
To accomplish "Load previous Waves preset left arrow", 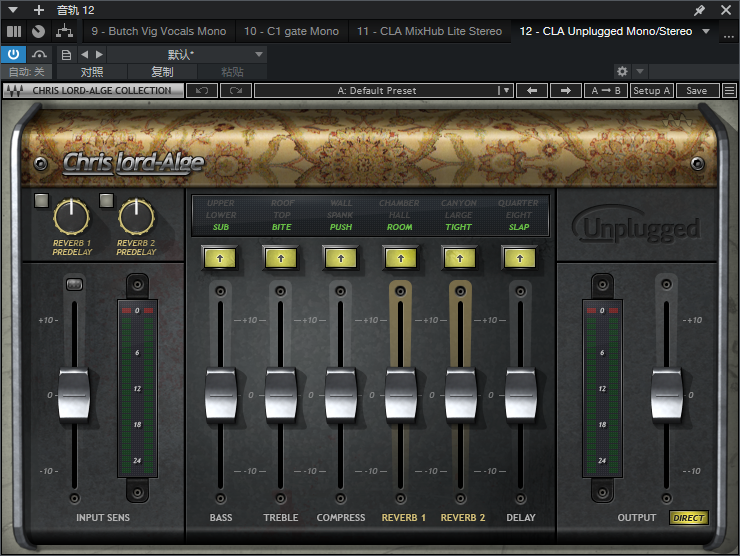I will 532,91.
